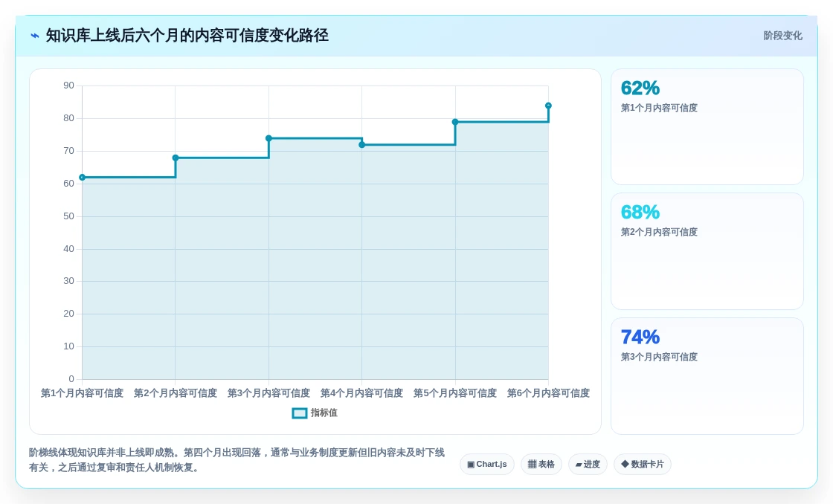Image resolution: width=833 pixels, height=504 pixels.
Task: Click the data point for 第1个月内容可信度
Action: pyautogui.click(x=83, y=178)
